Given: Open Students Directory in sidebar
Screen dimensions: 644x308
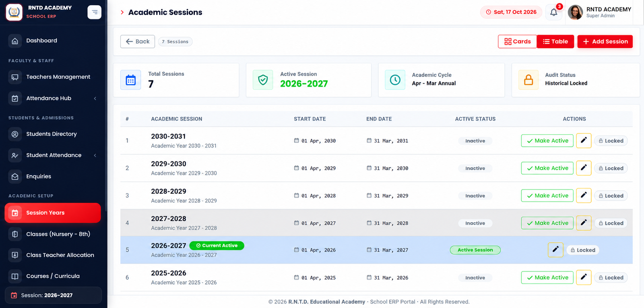Looking at the screenshot, I should pyautogui.click(x=53, y=134).
